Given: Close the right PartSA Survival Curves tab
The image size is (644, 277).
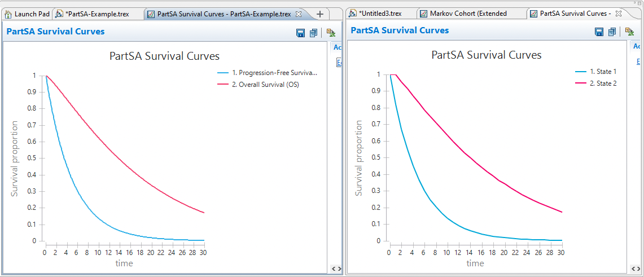Looking at the screenshot, I should tap(619, 13).
